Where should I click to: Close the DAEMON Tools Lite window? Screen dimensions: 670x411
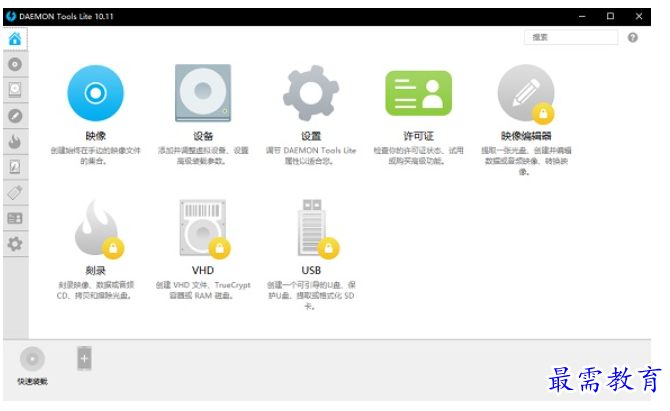pos(639,16)
